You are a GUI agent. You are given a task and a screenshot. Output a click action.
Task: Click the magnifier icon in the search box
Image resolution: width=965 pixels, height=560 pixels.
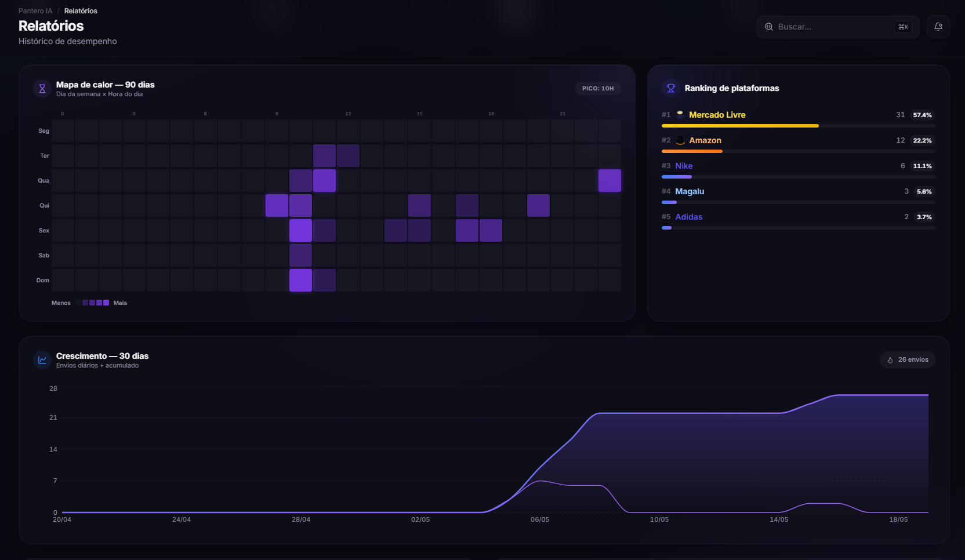(769, 27)
